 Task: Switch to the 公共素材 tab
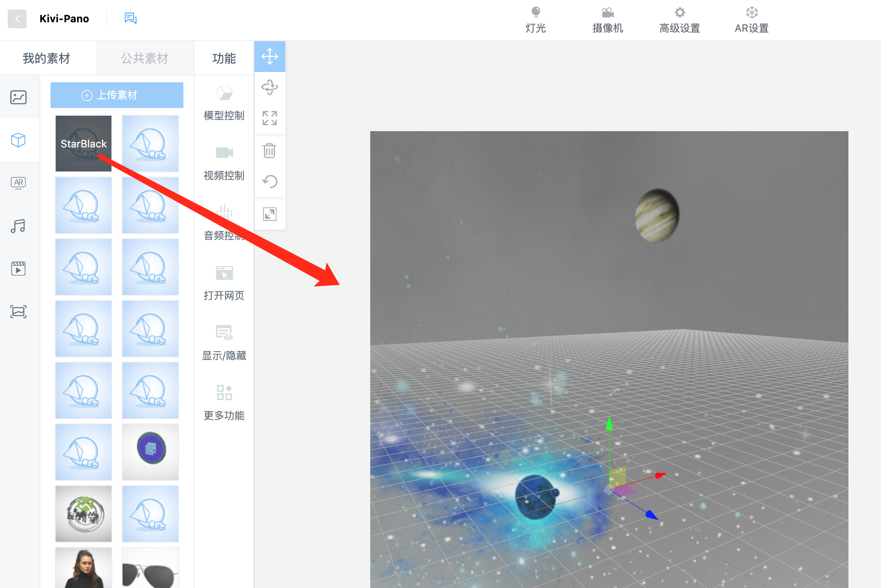coord(144,58)
